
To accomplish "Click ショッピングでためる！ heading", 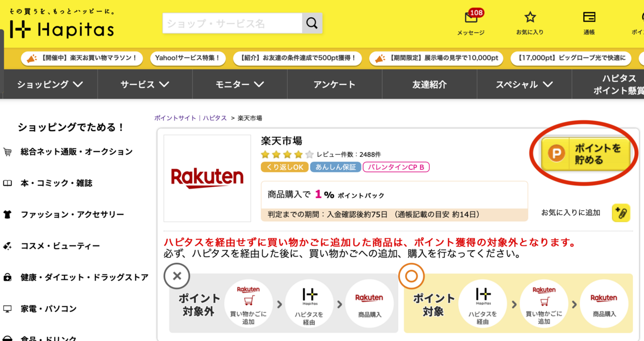I will (x=71, y=127).
